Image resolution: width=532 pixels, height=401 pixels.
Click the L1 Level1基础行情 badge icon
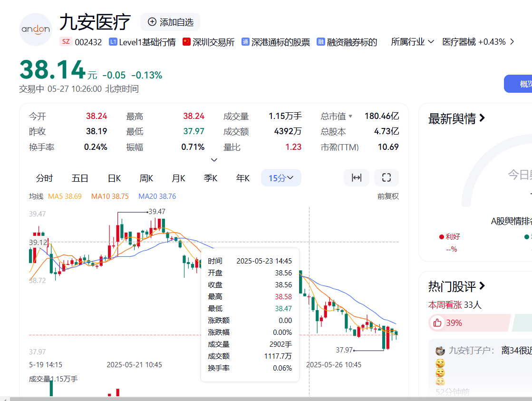(x=113, y=42)
